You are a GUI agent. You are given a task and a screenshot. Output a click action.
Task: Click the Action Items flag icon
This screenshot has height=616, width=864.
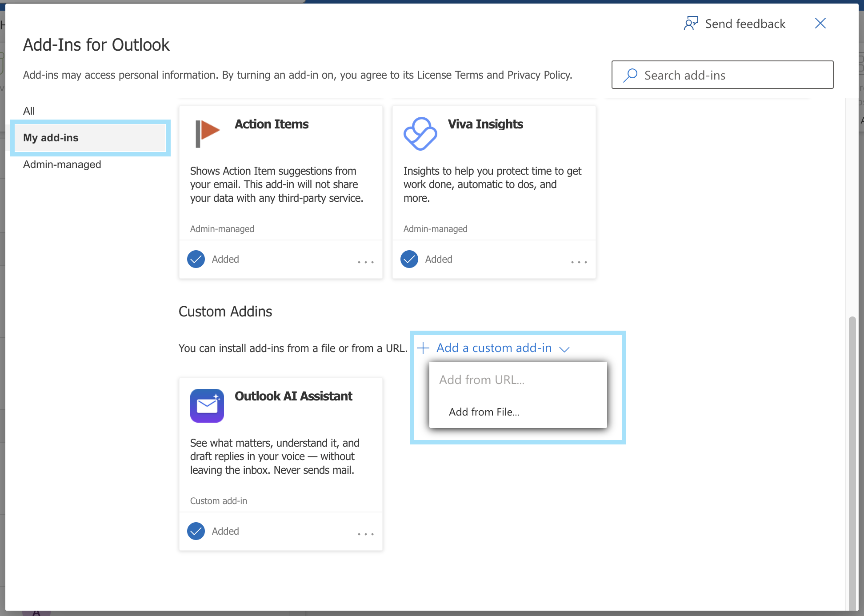[x=207, y=133]
